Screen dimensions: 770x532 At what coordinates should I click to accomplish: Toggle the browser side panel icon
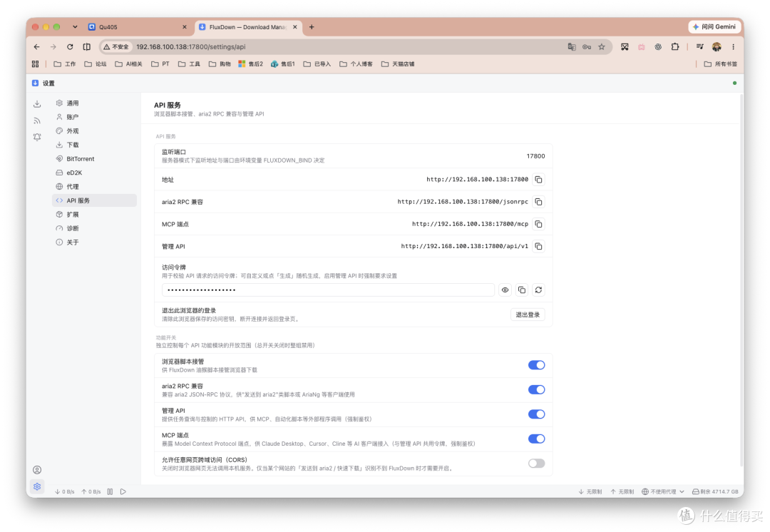[x=86, y=46]
